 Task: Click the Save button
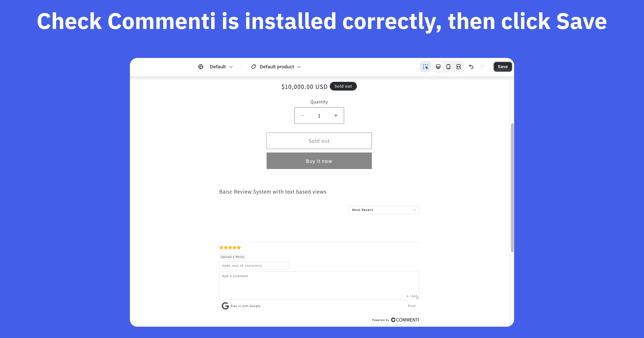[502, 67]
